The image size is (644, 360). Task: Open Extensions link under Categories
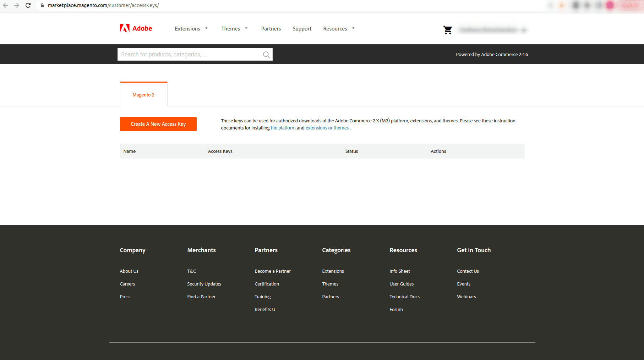coord(333,271)
